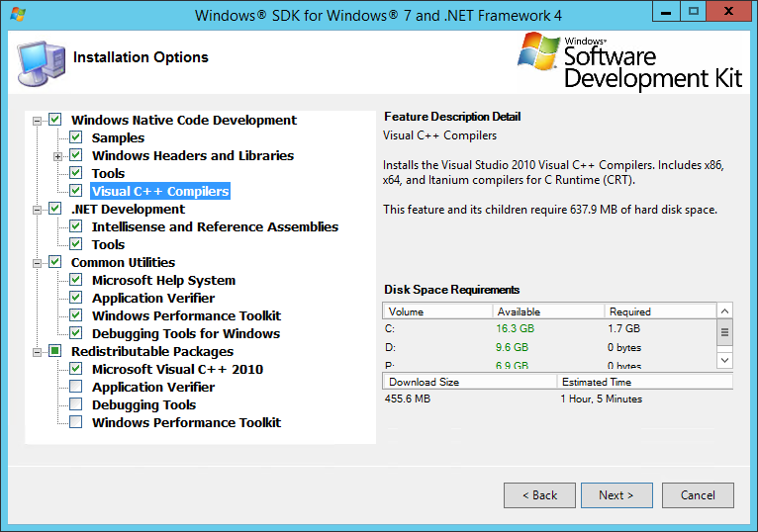
Task: Enable the Debugging Tools redistributable checkbox
Action: 76,404
